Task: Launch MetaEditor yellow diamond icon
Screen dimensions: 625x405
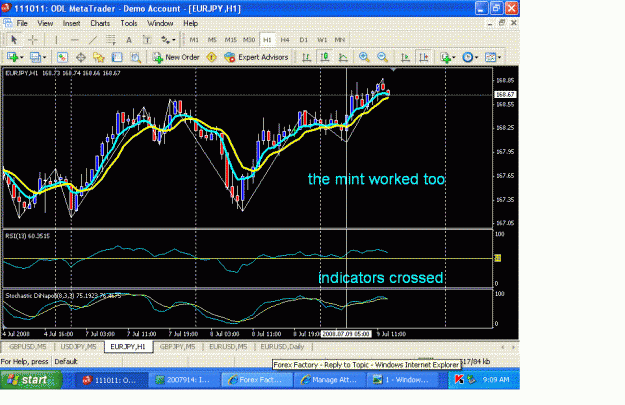Action: pos(211,57)
